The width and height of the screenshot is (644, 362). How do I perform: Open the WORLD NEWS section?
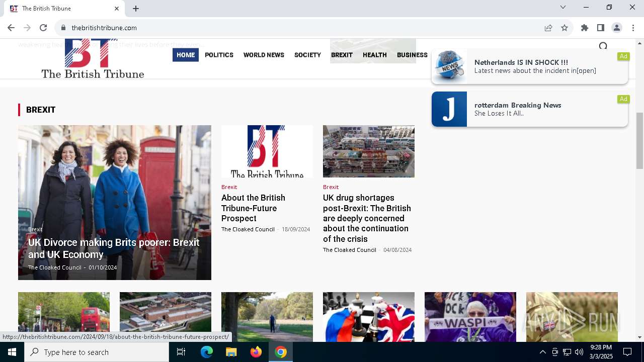click(x=264, y=55)
